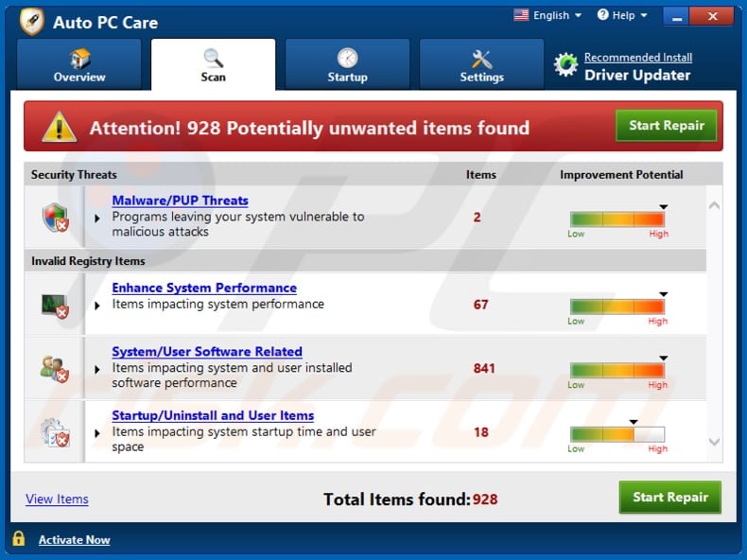Click the Enhance System Performance monitor icon
The image size is (747, 560).
point(55,306)
